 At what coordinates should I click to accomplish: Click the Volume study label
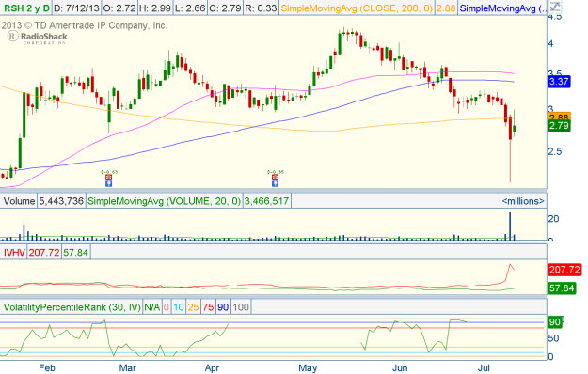click(x=19, y=201)
